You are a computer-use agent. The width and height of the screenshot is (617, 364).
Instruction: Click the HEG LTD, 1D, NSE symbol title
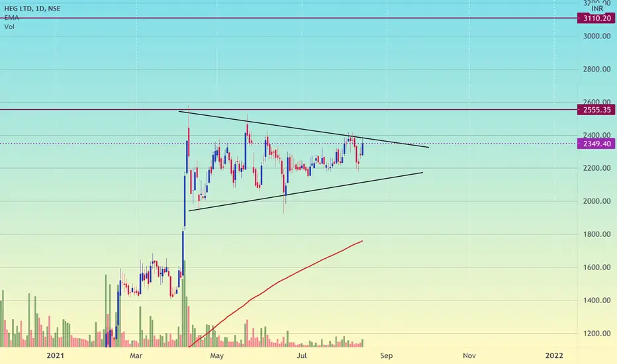click(x=32, y=8)
